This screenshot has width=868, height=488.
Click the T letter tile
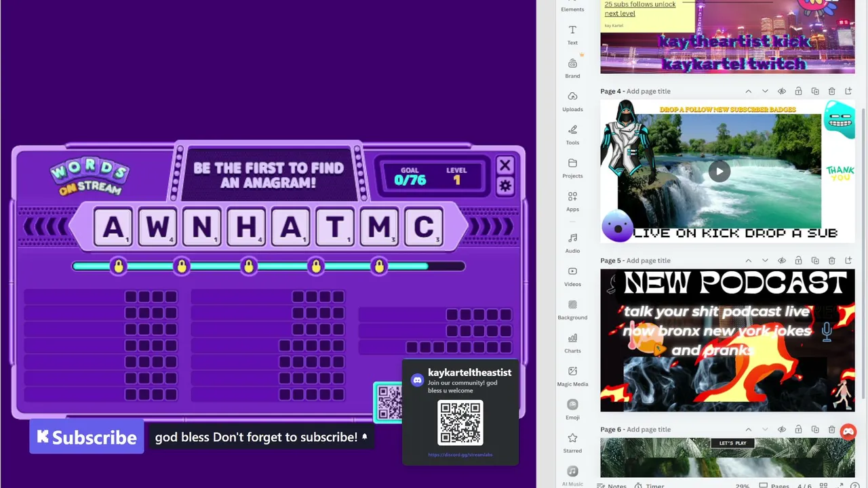click(335, 227)
